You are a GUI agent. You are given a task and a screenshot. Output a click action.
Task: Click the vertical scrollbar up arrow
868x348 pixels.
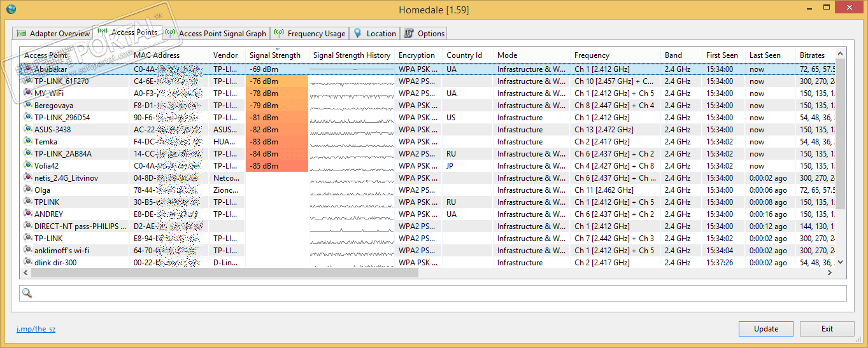(840, 54)
